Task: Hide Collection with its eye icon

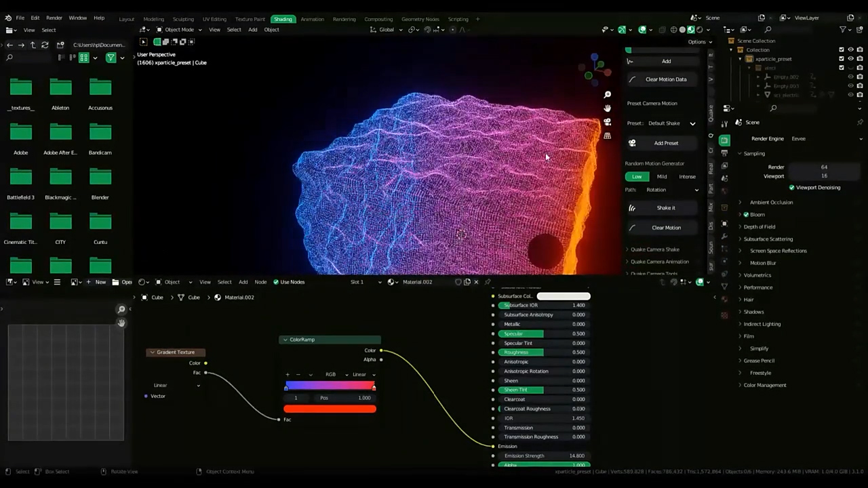Action: point(850,49)
